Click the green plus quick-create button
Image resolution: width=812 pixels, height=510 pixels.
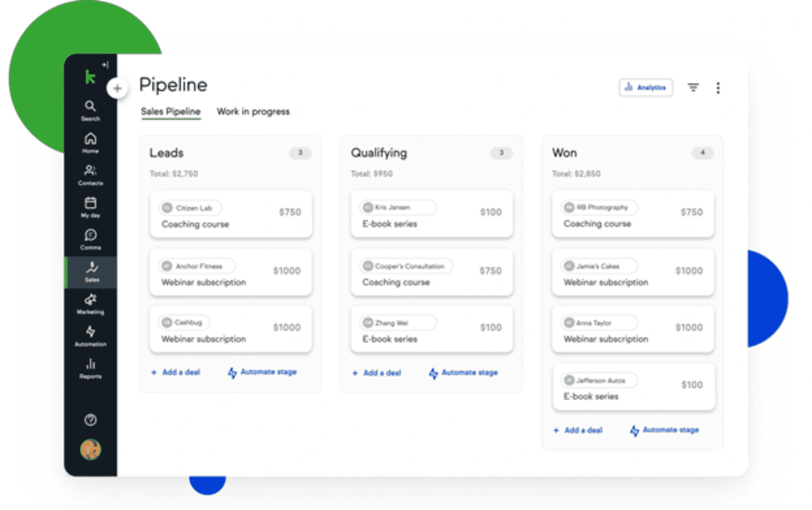point(117,88)
